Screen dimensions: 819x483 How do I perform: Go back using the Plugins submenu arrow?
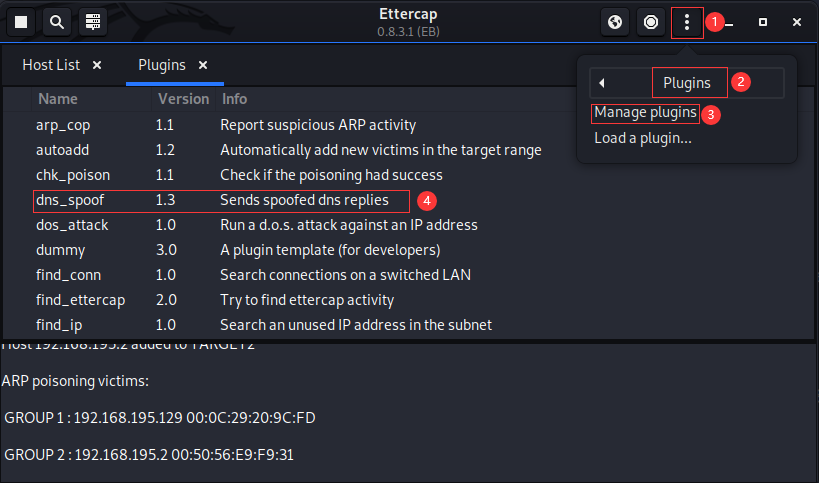(x=602, y=83)
